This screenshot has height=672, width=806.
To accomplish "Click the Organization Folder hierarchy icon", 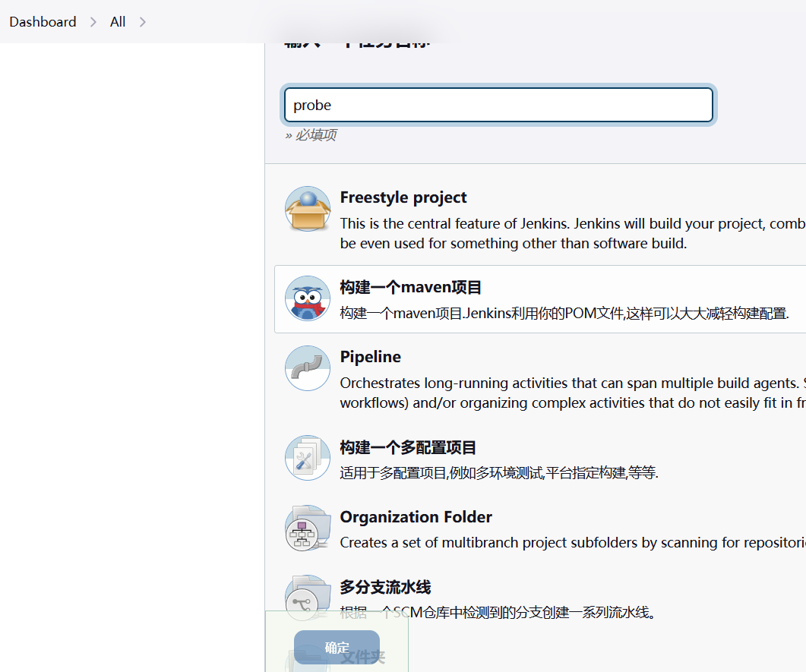I will pyautogui.click(x=308, y=528).
